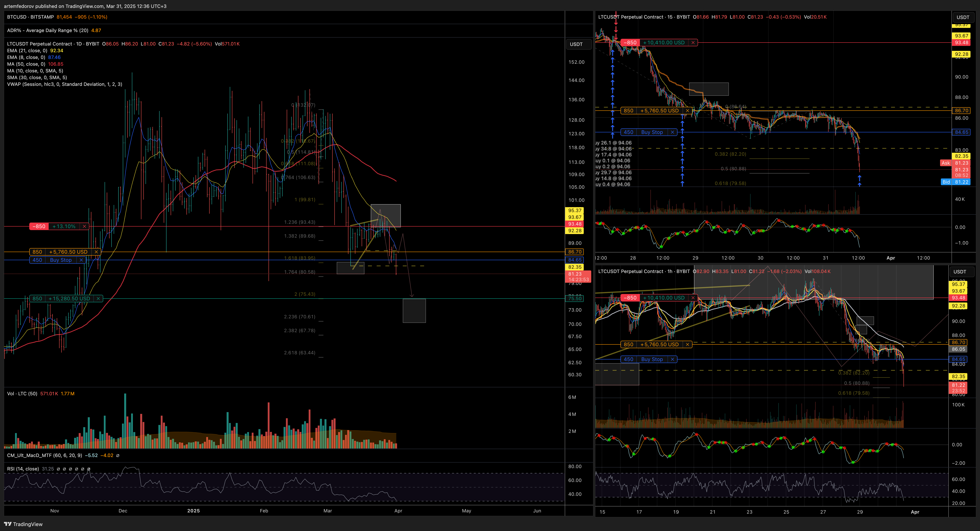
Task: Select the 2 (75.43) Fibonacci level on daily chart
Action: (305, 294)
